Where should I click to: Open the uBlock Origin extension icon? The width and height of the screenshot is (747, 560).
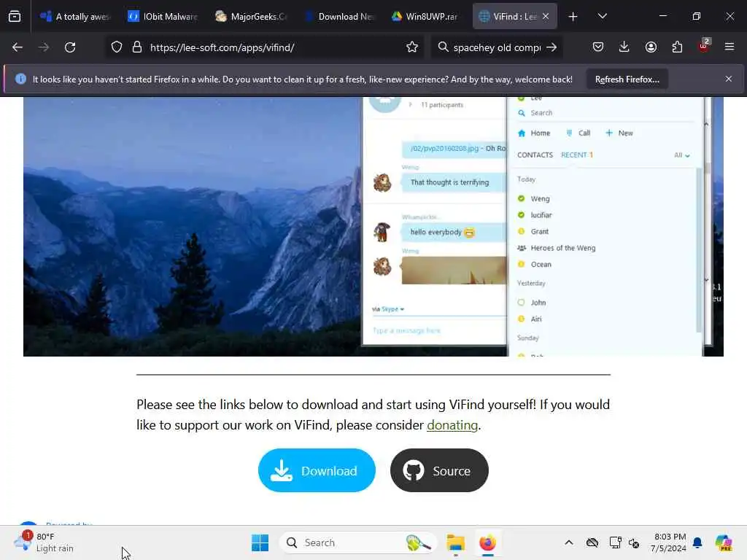coord(704,45)
